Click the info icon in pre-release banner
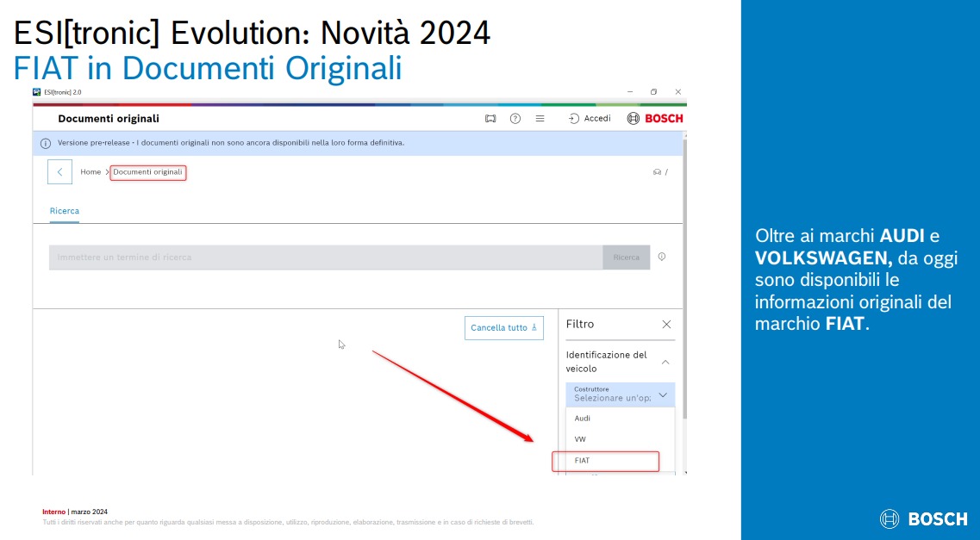The width and height of the screenshot is (980, 540). tap(46, 144)
